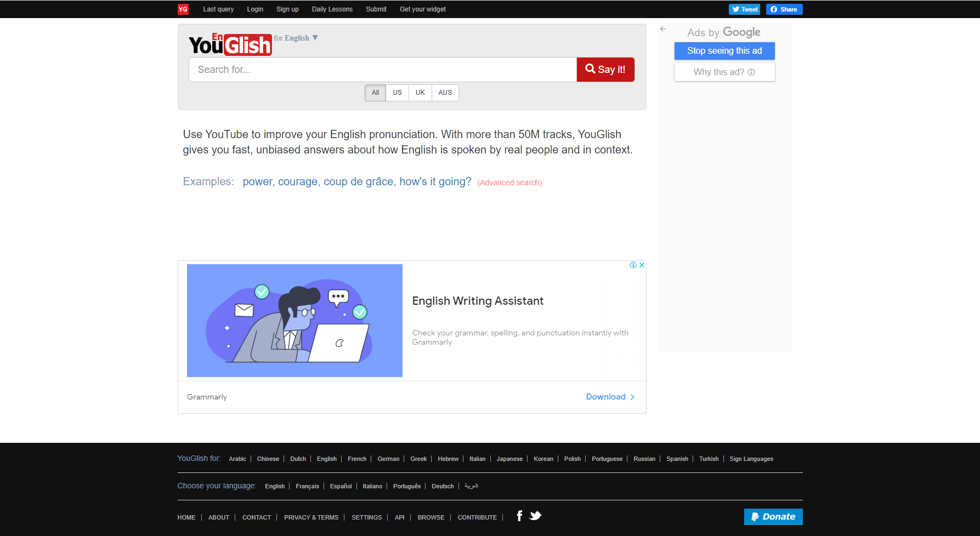Open YouGlish for Italian

click(x=478, y=459)
